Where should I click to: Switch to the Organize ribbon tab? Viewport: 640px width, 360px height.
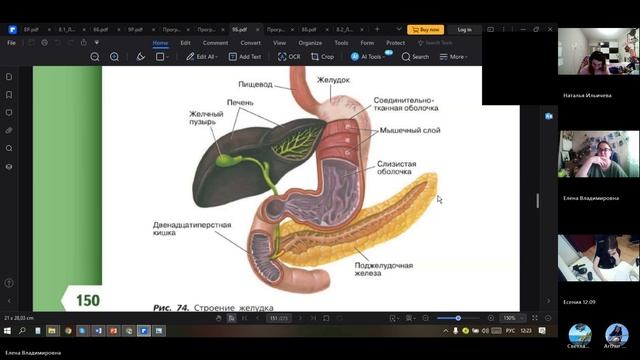(x=310, y=43)
